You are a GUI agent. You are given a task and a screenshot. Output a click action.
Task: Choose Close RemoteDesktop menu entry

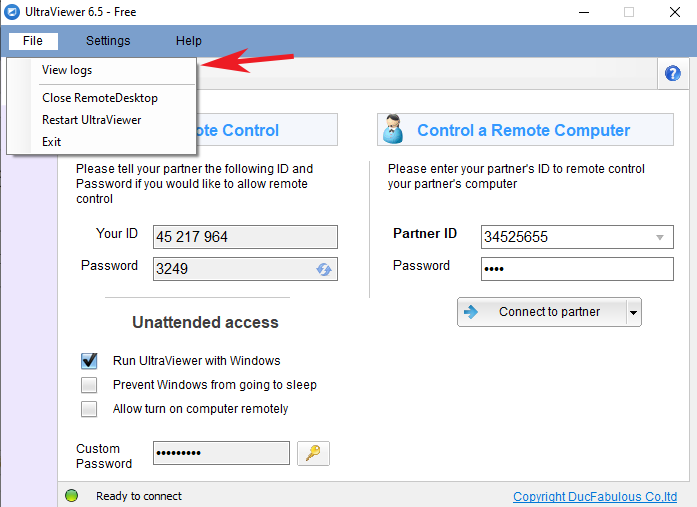pyautogui.click(x=100, y=98)
